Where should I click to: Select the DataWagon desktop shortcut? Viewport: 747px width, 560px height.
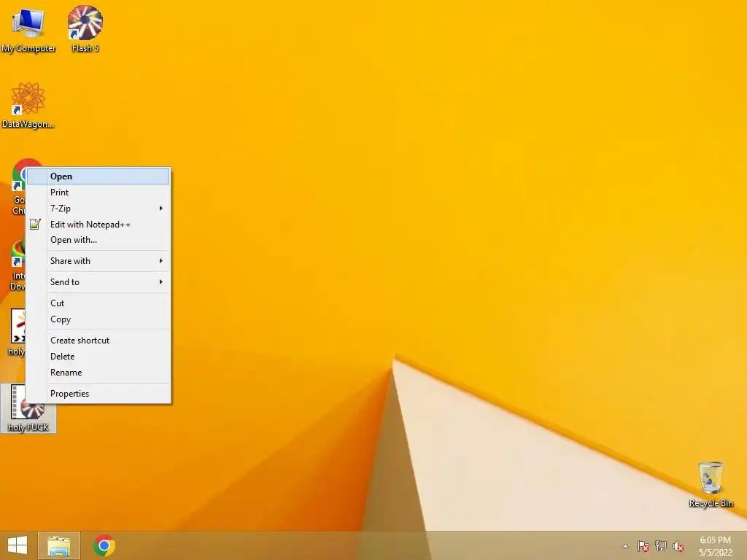(28, 105)
